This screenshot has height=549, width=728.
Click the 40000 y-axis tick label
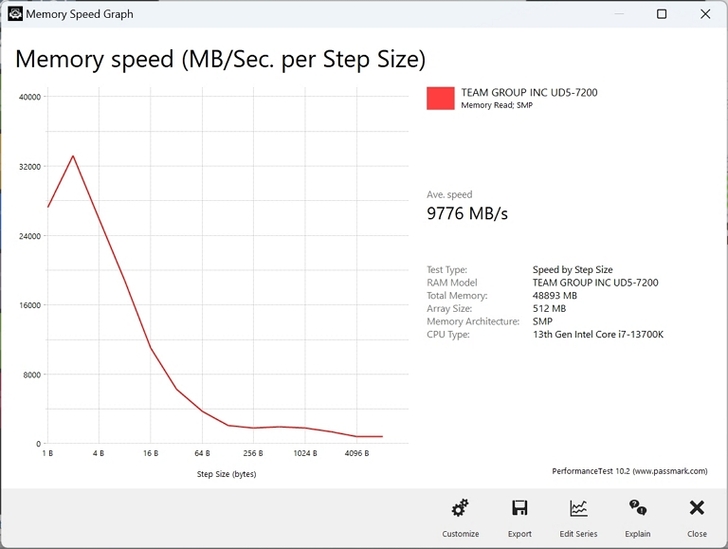[x=30, y=97]
